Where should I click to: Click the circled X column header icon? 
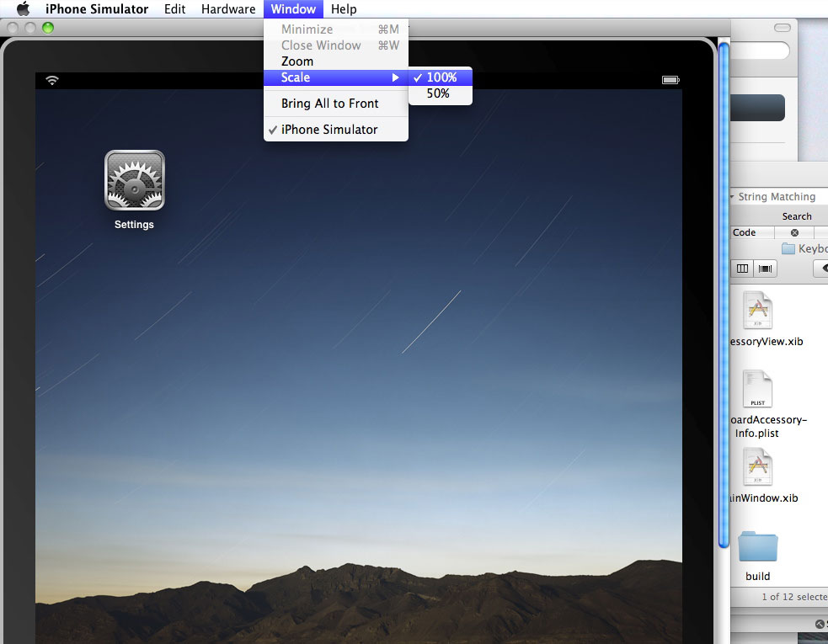(x=794, y=233)
